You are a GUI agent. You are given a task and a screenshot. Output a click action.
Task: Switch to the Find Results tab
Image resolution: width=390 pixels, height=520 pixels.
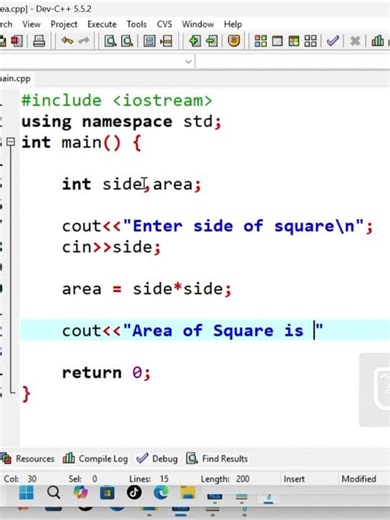pos(217,459)
